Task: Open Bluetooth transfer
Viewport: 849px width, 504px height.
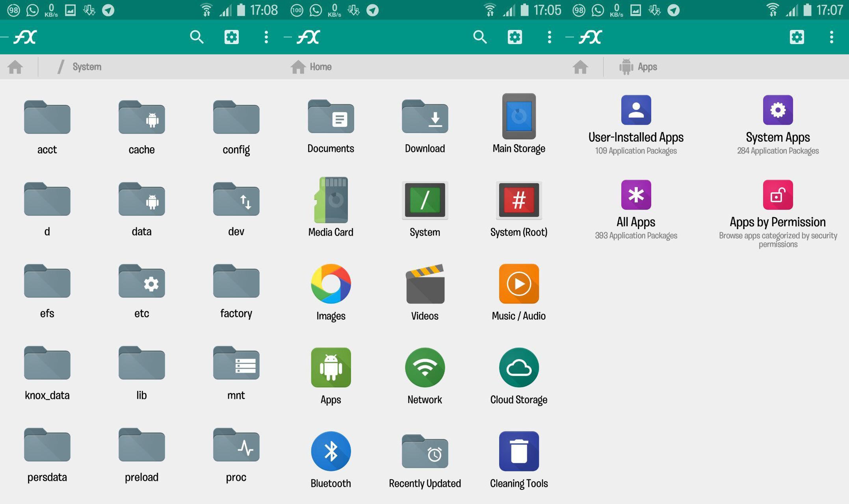Action: tap(331, 451)
